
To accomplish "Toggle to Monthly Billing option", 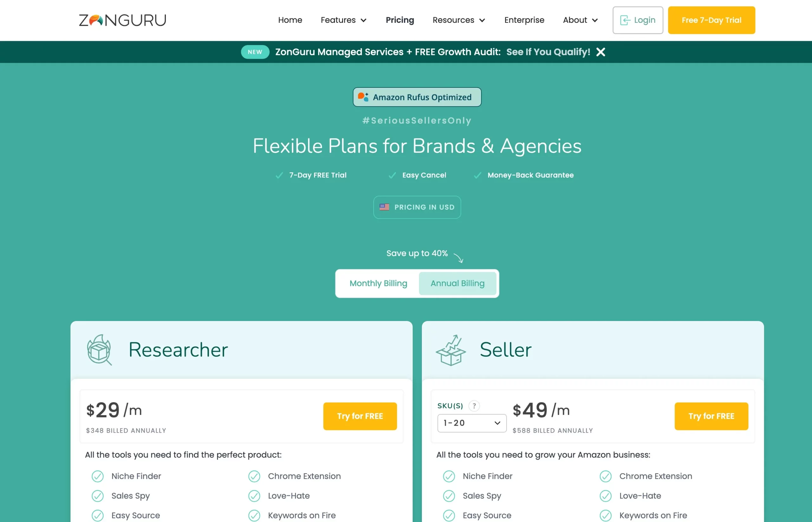I will point(378,283).
